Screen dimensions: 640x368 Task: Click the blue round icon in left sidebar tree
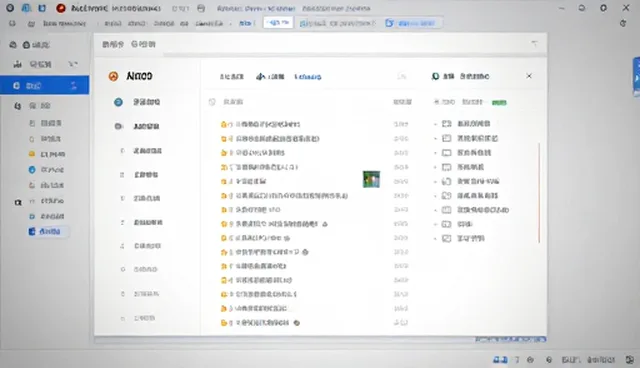click(x=32, y=170)
